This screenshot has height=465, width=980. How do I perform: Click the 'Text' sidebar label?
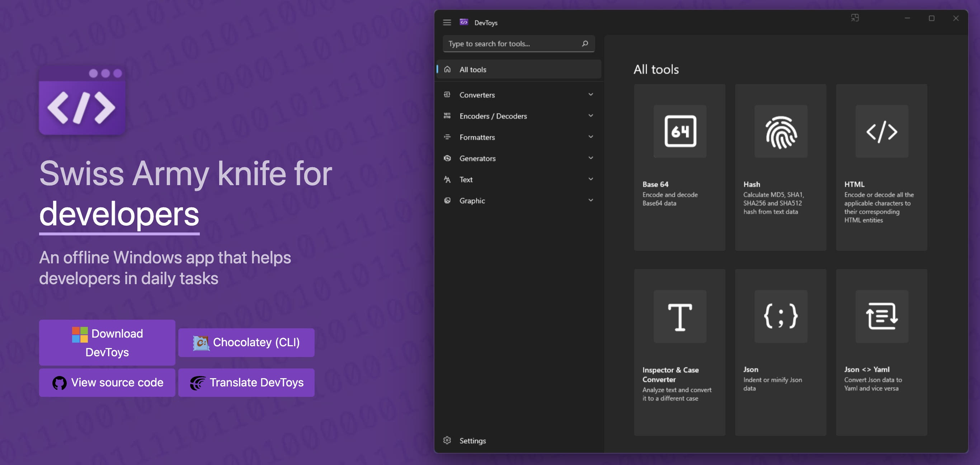click(x=466, y=179)
